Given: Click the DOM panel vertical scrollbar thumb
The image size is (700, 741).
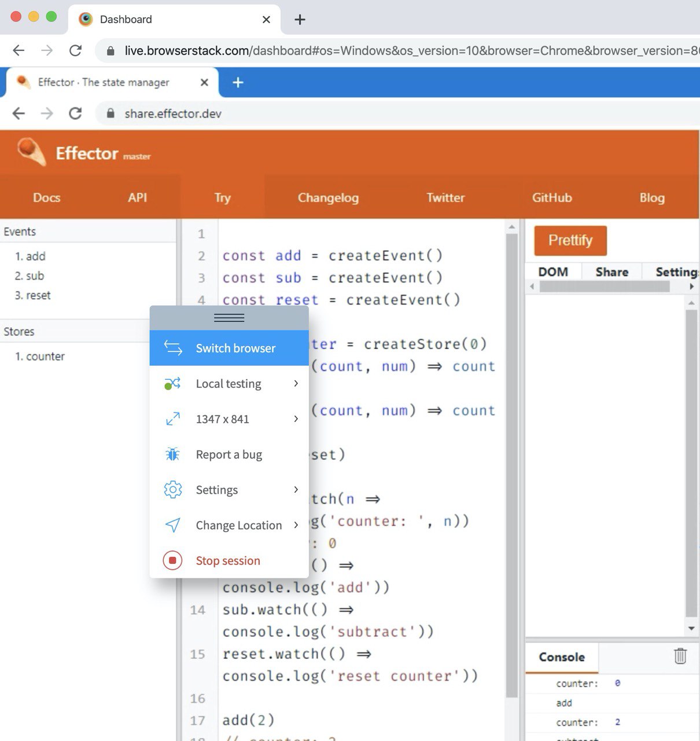Looking at the screenshot, I should pyautogui.click(x=691, y=463).
